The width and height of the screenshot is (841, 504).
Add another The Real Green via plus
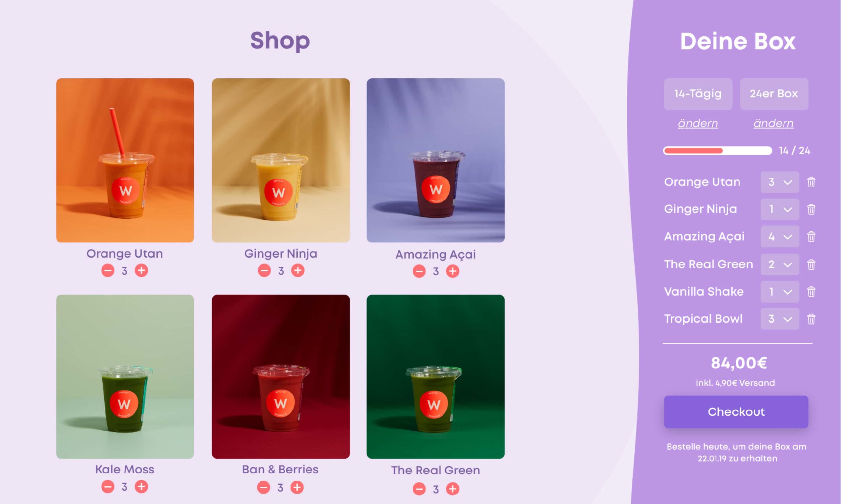tap(452, 489)
